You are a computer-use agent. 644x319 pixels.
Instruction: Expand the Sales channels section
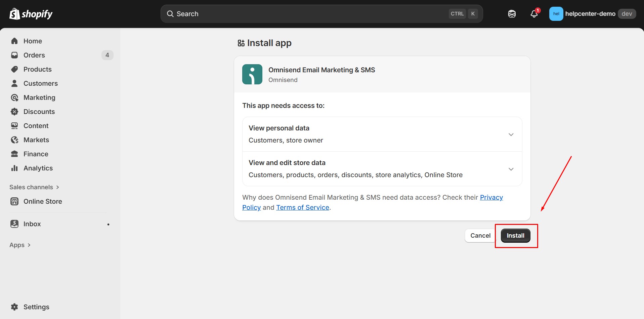point(34,187)
